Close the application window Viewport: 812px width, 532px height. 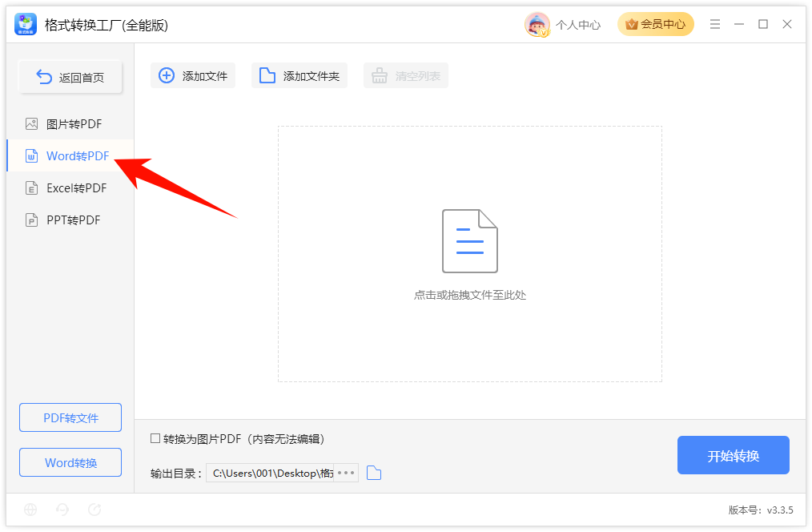click(x=787, y=24)
